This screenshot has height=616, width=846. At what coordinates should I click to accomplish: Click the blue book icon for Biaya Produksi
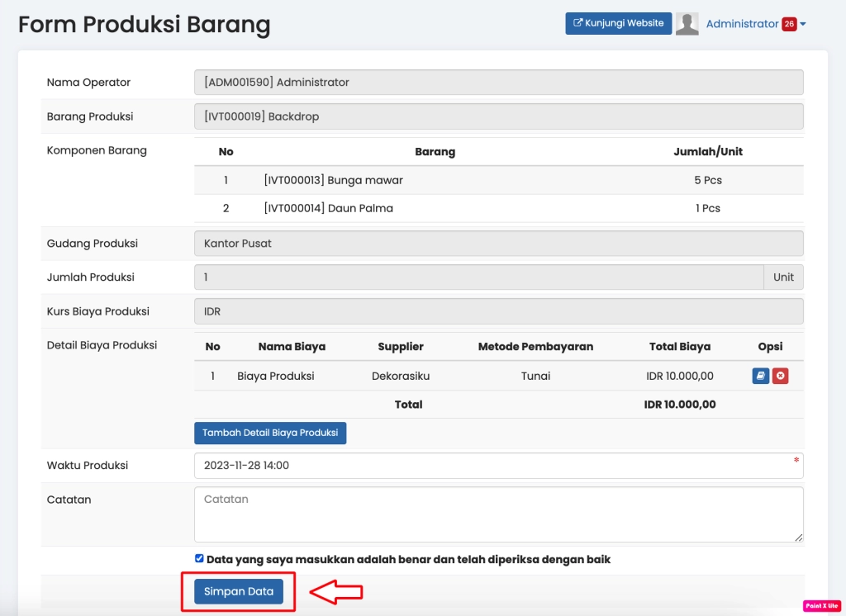coord(760,377)
